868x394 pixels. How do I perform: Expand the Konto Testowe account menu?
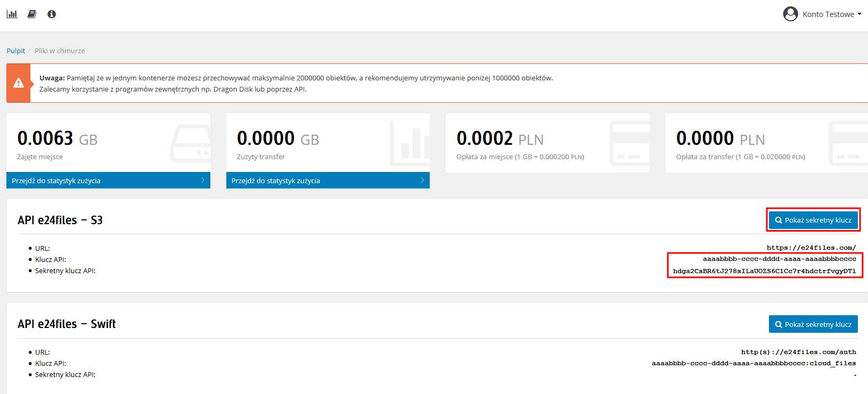(832, 14)
